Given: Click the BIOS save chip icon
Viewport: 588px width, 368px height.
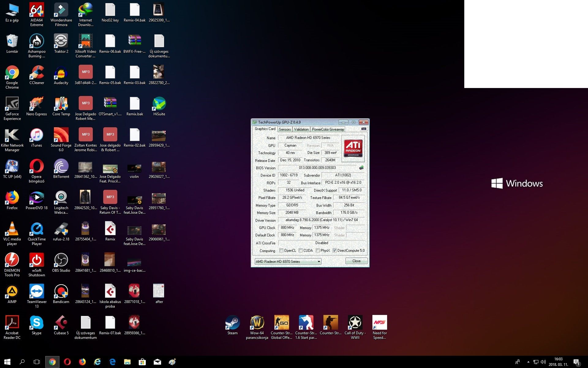Looking at the screenshot, I should click(x=361, y=168).
